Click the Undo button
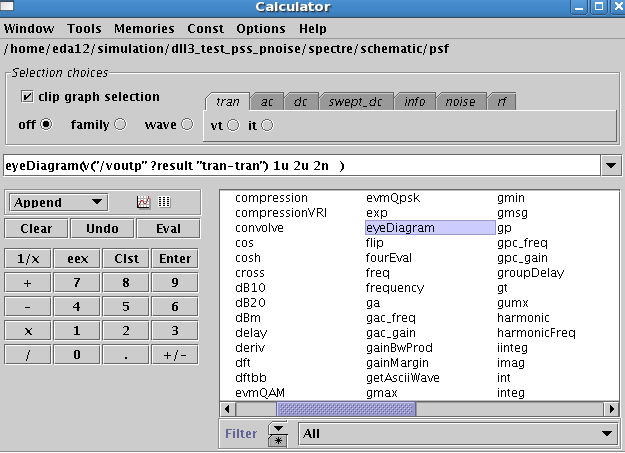The height and width of the screenshot is (453, 625). click(102, 228)
